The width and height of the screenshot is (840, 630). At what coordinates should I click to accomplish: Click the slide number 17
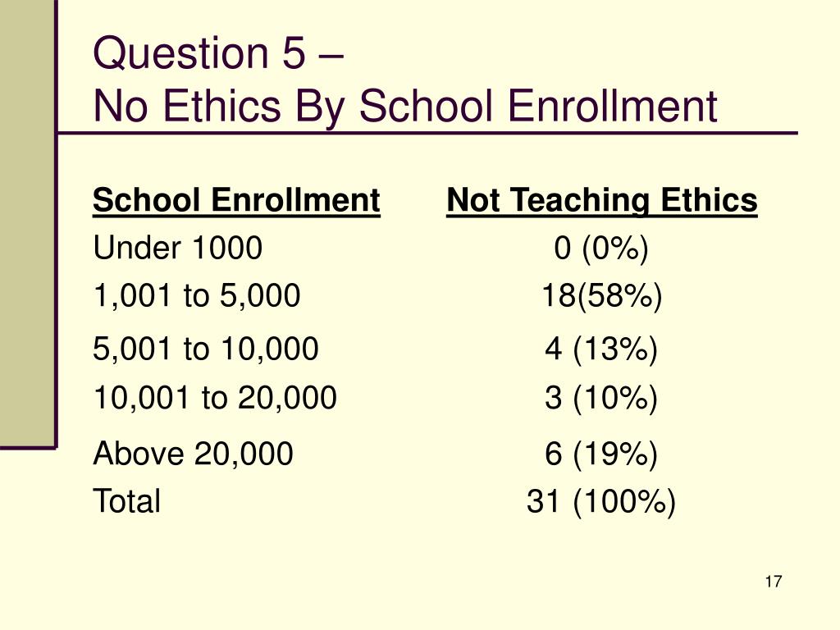(x=774, y=582)
